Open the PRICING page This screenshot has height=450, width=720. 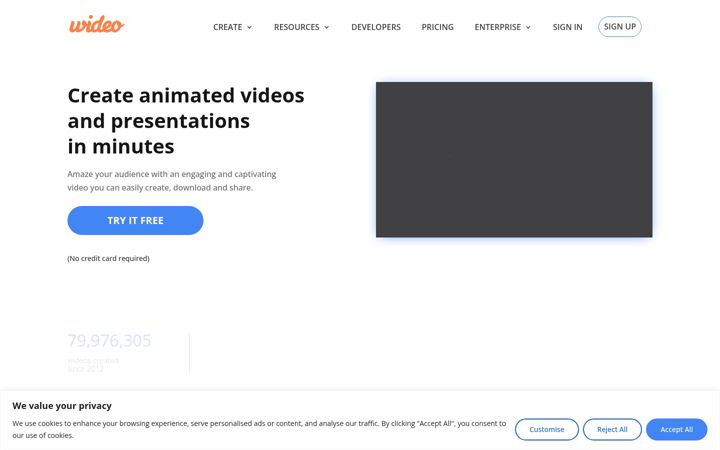pyautogui.click(x=438, y=27)
